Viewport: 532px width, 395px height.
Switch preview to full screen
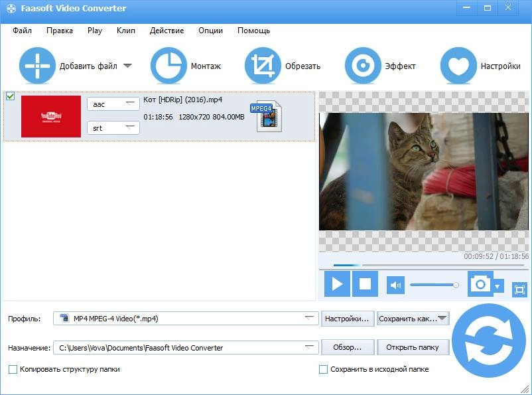pyautogui.click(x=519, y=289)
